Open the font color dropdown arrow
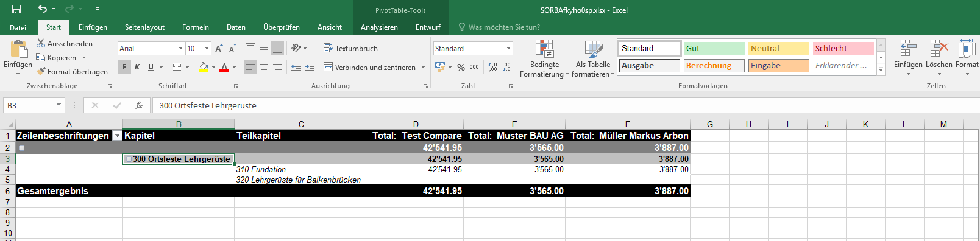 click(x=234, y=67)
